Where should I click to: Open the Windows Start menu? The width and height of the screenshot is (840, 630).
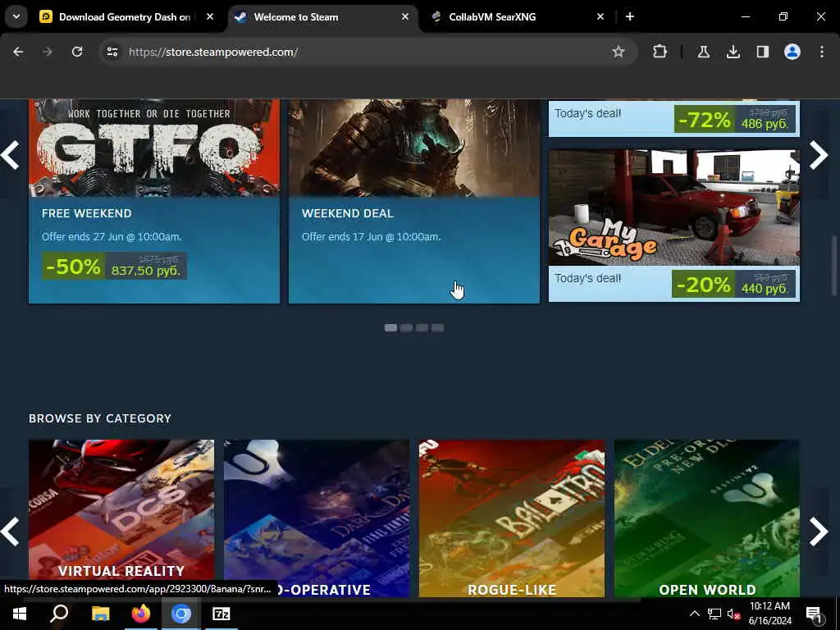[x=20, y=614]
